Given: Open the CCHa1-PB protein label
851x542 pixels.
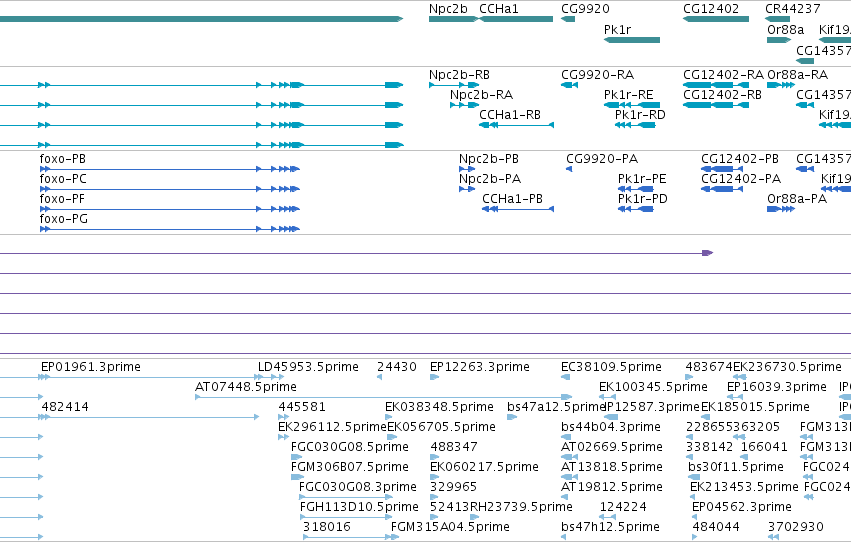Looking at the screenshot, I should (x=512, y=199).
